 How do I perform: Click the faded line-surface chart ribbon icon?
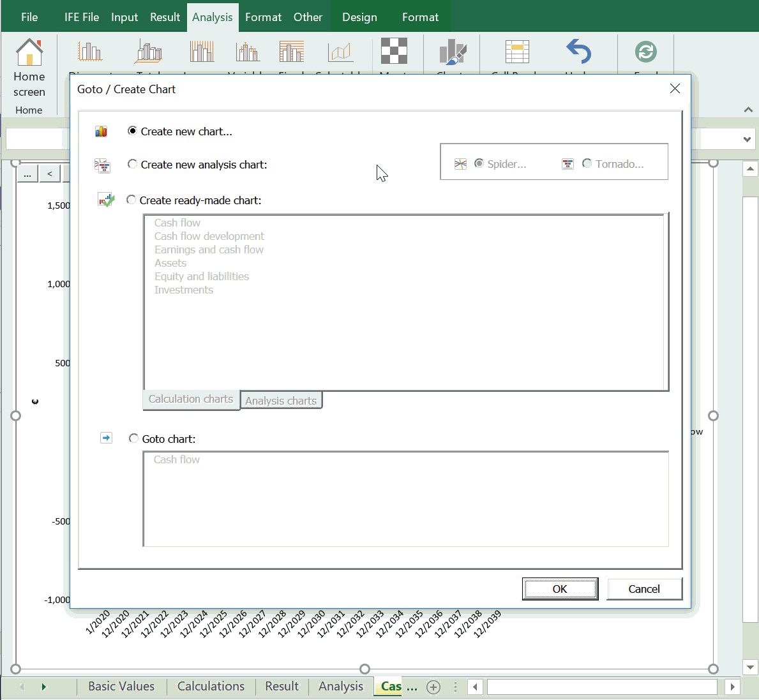tap(340, 52)
